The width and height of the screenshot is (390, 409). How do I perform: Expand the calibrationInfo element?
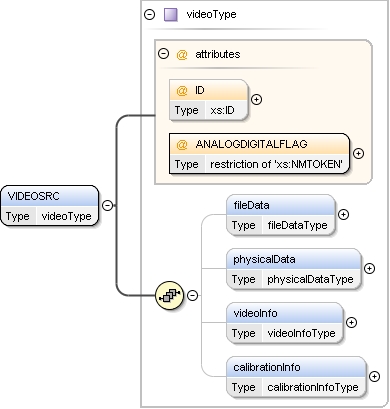375,376
